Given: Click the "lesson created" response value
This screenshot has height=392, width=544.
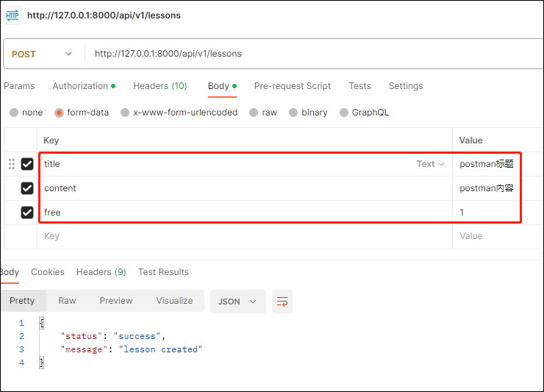Looking at the screenshot, I should coord(160,349).
